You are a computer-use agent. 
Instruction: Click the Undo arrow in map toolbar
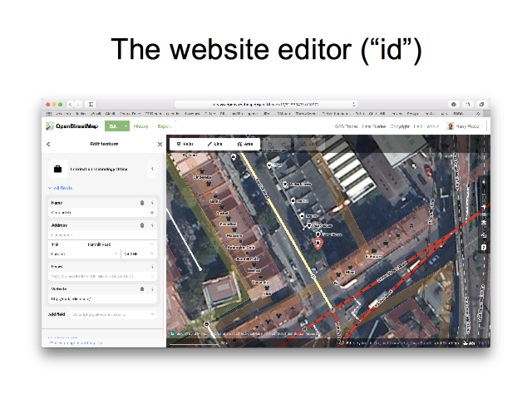click(270, 144)
